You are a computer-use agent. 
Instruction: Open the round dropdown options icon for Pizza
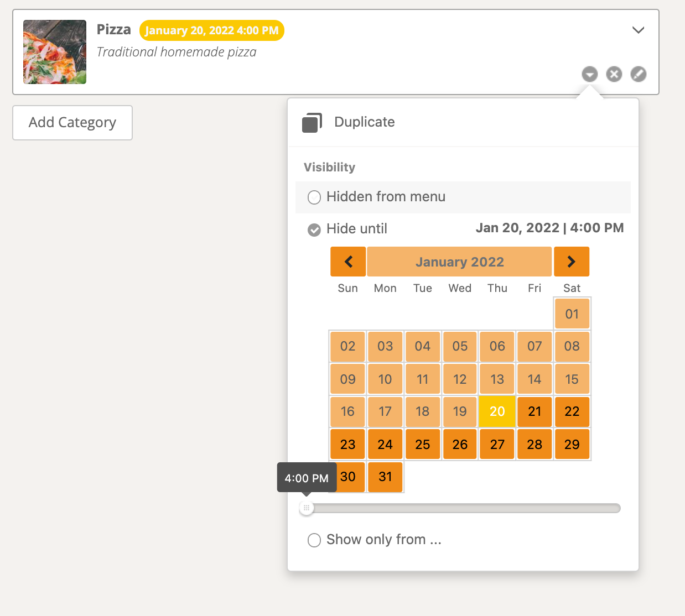pos(590,74)
